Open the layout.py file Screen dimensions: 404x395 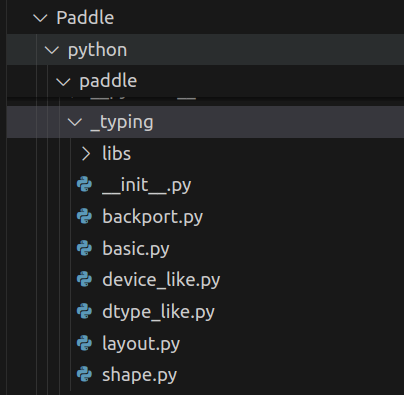click(141, 344)
